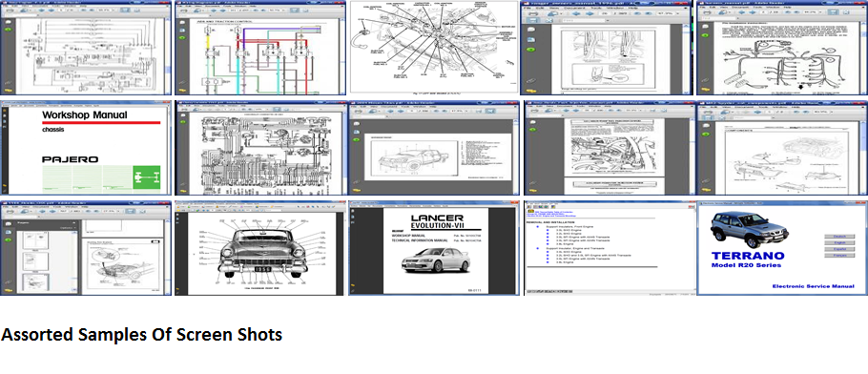This screenshot has width=868, height=374.
Task: Open File menu in top-right Adobe Reader window
Action: pos(702,8)
